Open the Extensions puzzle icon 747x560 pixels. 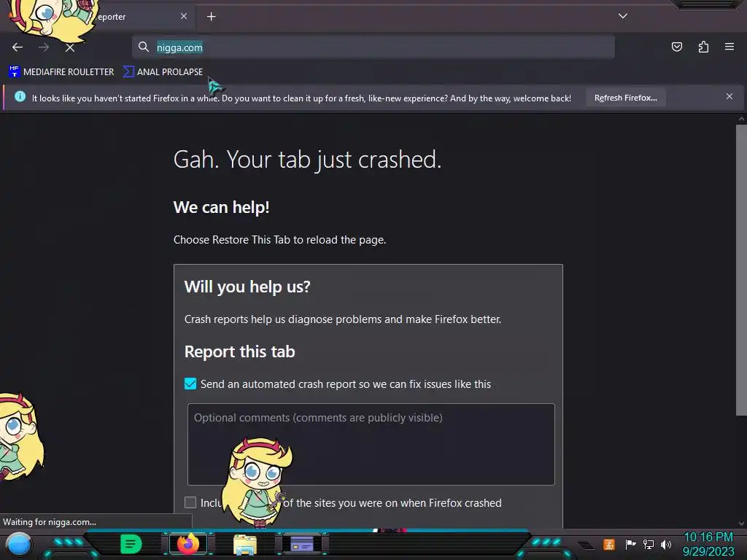(x=703, y=47)
